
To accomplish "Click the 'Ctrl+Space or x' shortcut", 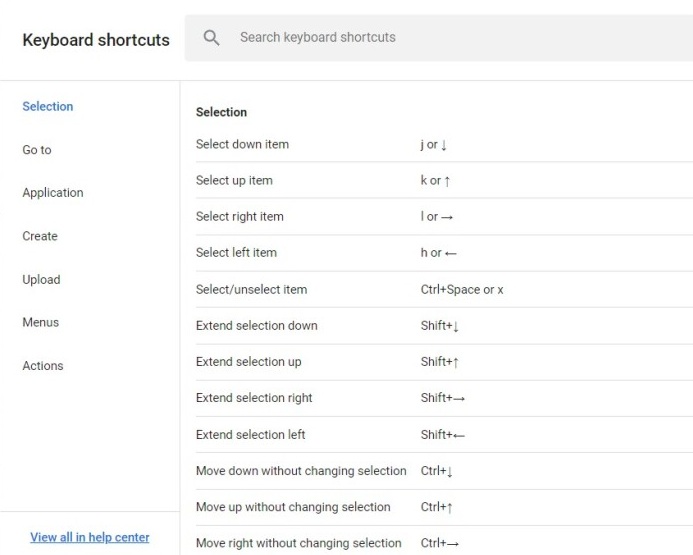I will pos(462,290).
